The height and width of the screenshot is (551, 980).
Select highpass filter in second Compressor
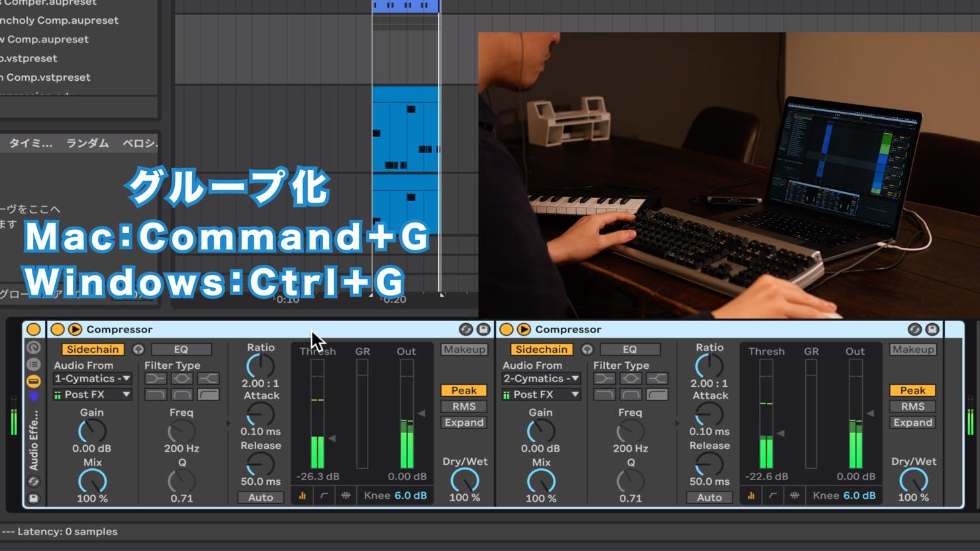(x=658, y=394)
